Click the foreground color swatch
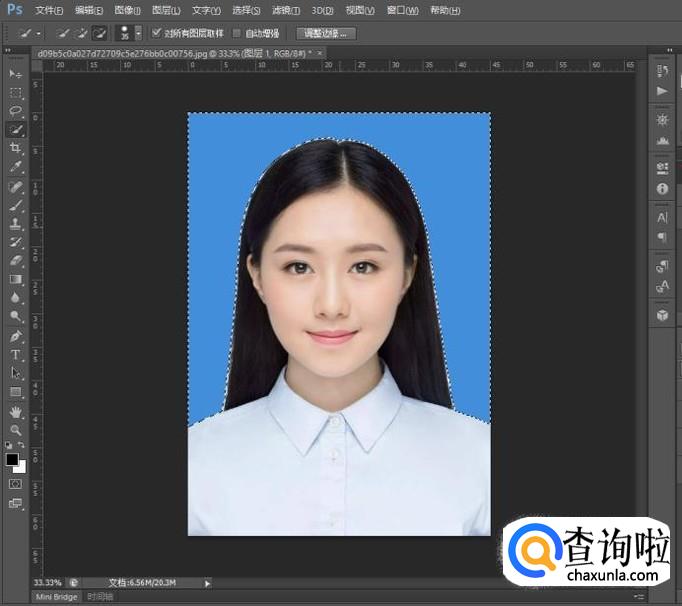Screen dimensions: 682x606 tap(12, 459)
